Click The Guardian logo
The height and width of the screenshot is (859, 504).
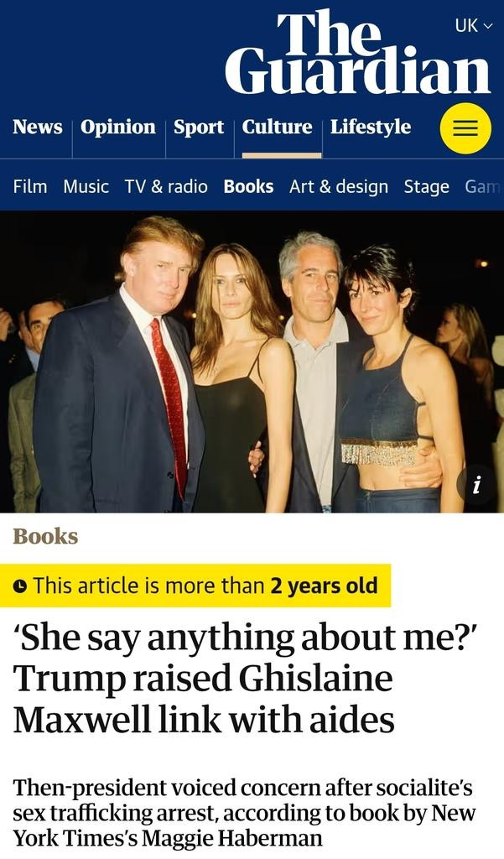pos(357,52)
